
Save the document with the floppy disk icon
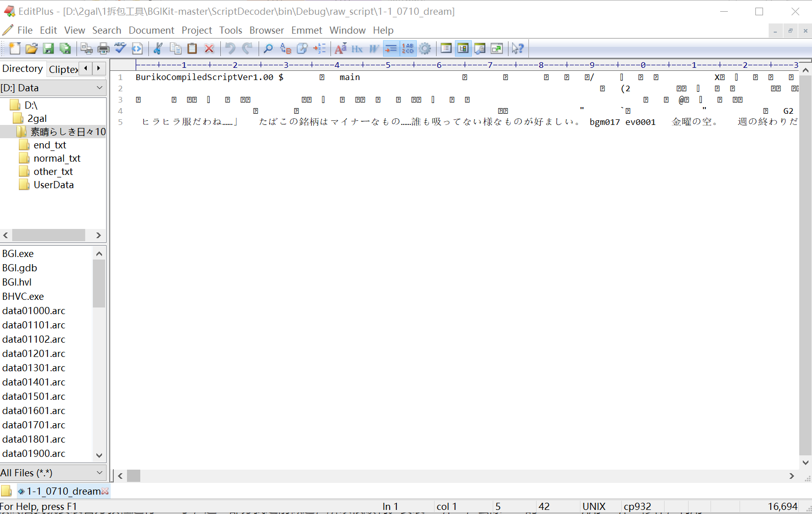48,48
